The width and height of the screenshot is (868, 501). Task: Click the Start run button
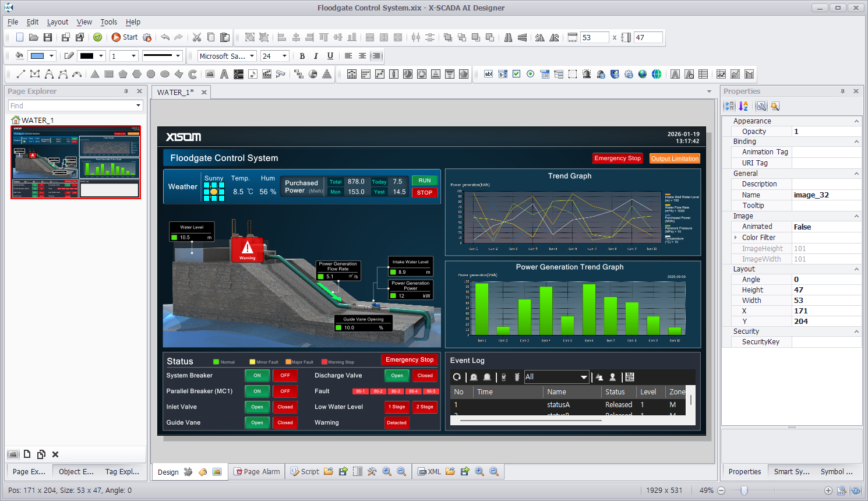pos(125,37)
